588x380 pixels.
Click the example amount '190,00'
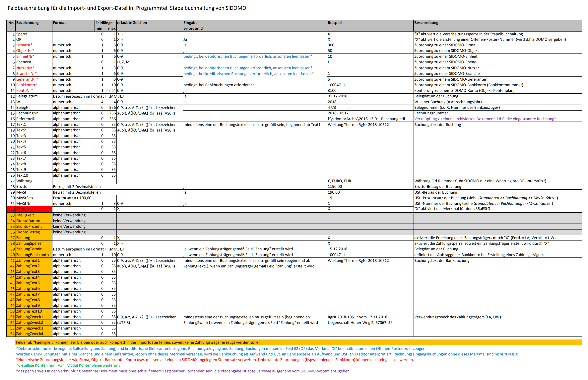tap(334, 192)
